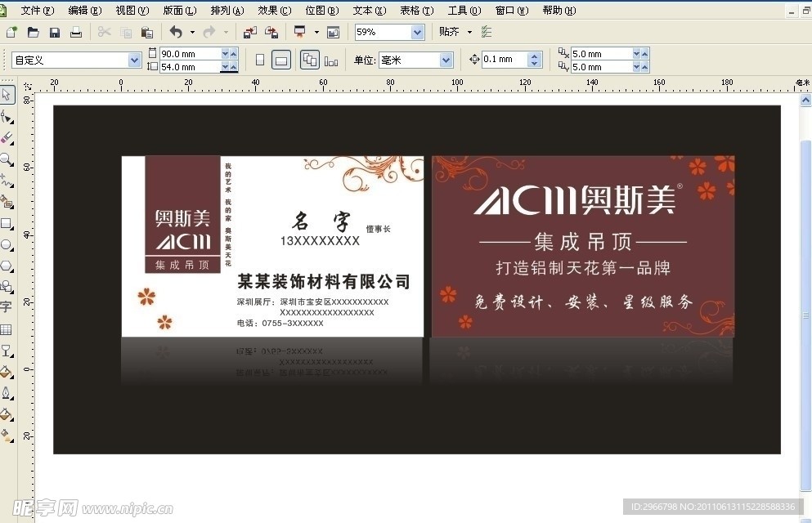Select the Polygon tool
Viewport: 812px width, 523px height.
point(7,266)
